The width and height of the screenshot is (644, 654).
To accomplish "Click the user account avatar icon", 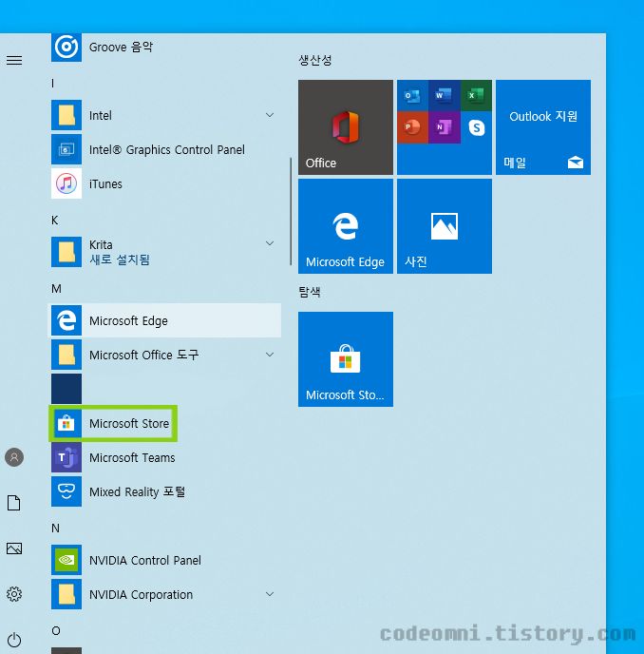I will click(14, 457).
